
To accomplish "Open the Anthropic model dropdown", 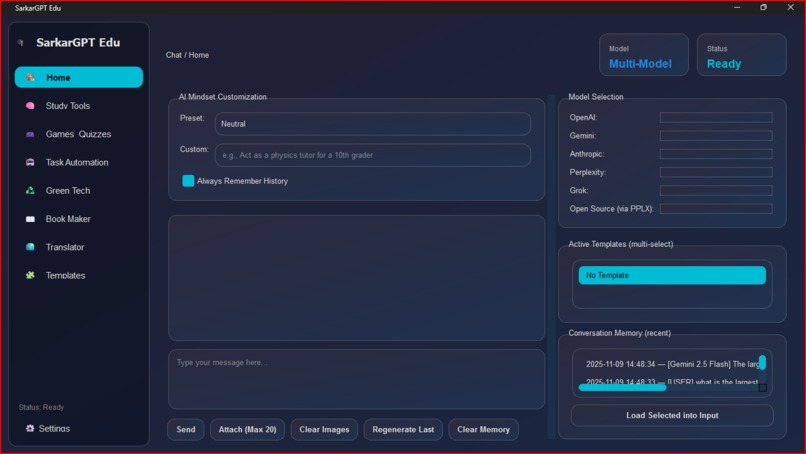I will [x=716, y=154].
